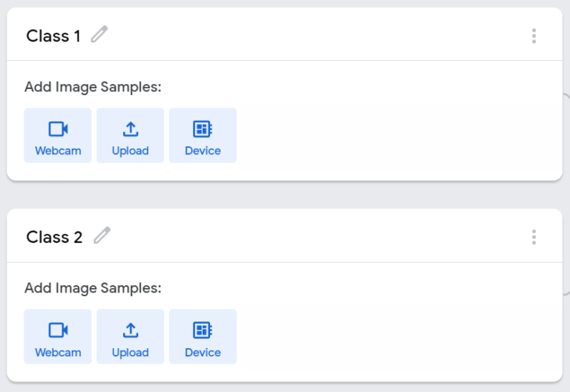
Task: Click the upload arrow icon in Class 2
Action: coord(131,330)
